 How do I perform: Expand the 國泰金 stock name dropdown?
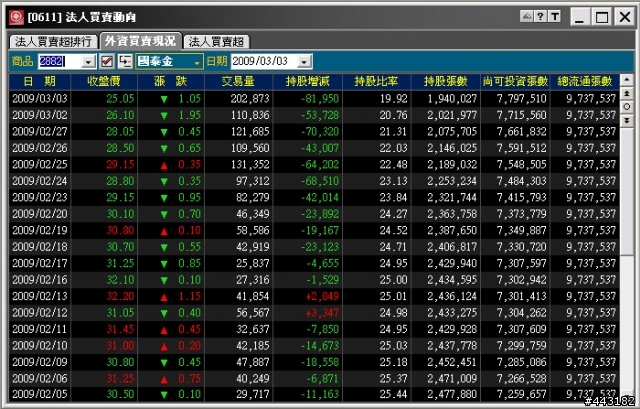tap(197, 62)
